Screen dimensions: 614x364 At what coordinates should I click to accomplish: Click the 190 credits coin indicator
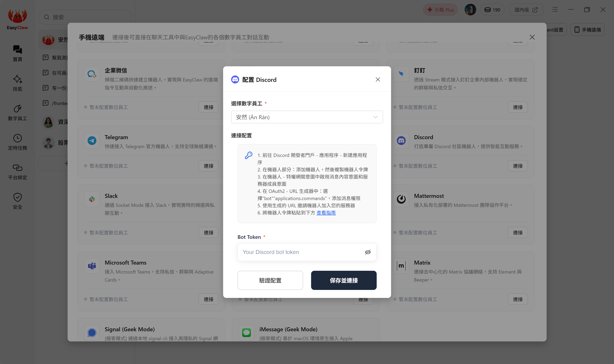(492, 10)
